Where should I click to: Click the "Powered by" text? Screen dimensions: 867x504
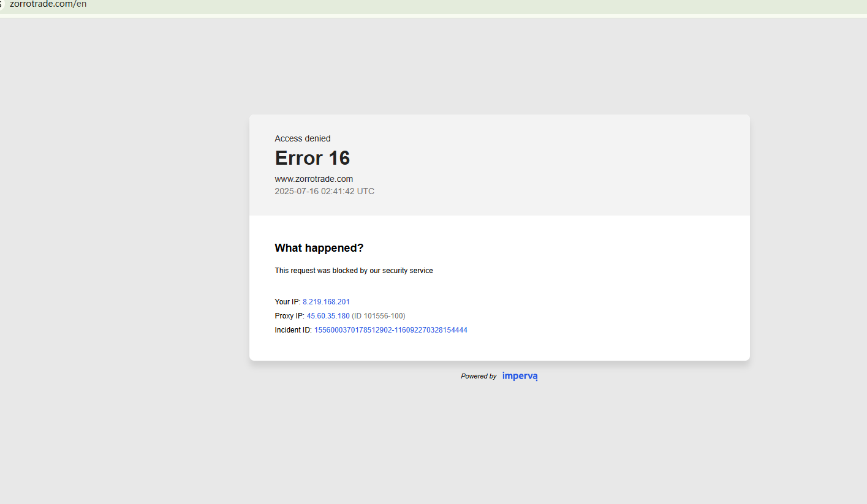(x=479, y=377)
